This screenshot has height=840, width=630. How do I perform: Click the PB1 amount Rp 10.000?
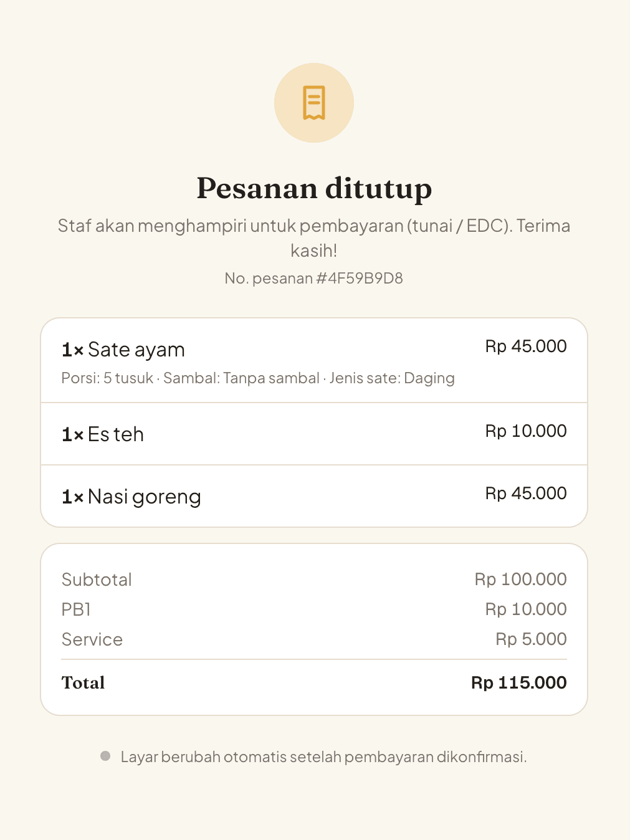[x=526, y=609]
